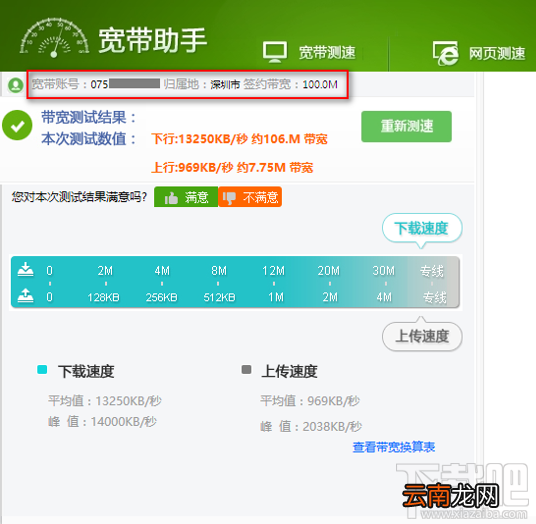Click the 20M mark on speed scale

(329, 271)
